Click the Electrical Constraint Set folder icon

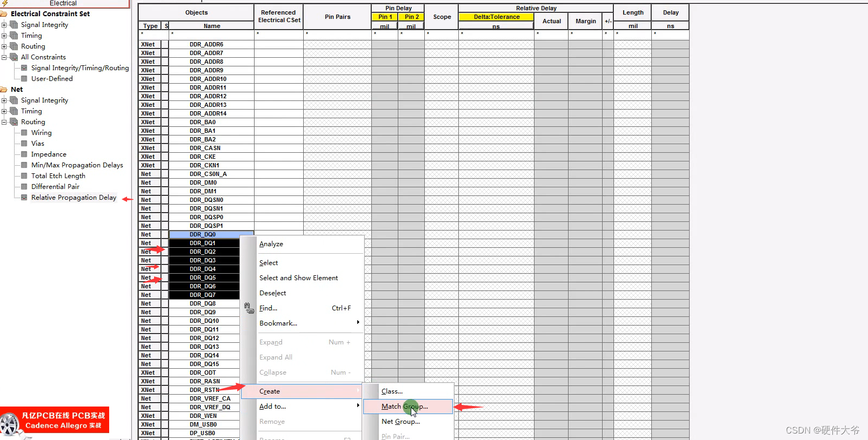[4, 14]
